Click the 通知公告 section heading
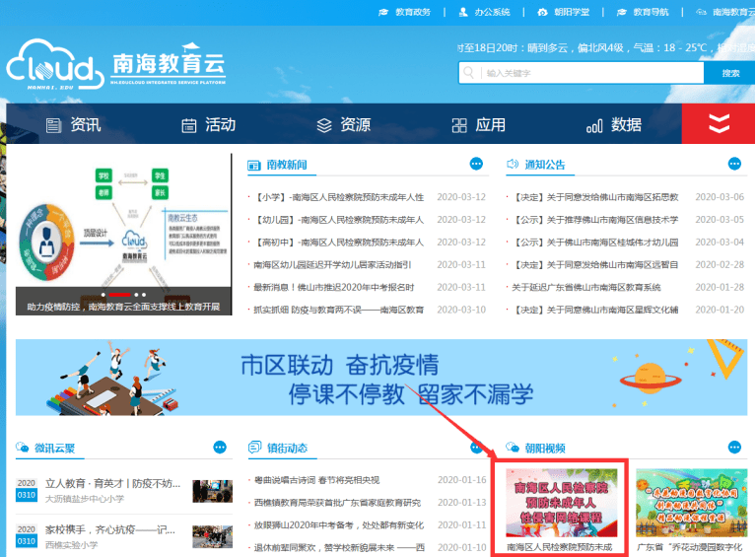 [545, 165]
